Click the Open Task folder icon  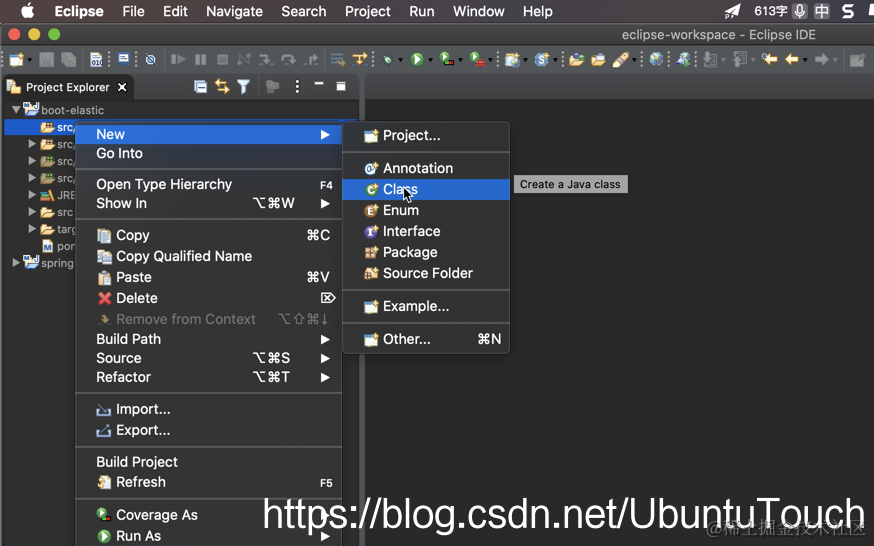point(598,59)
